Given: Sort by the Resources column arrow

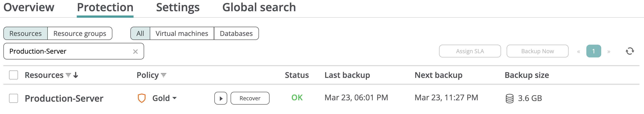Looking at the screenshot, I should [x=76, y=75].
